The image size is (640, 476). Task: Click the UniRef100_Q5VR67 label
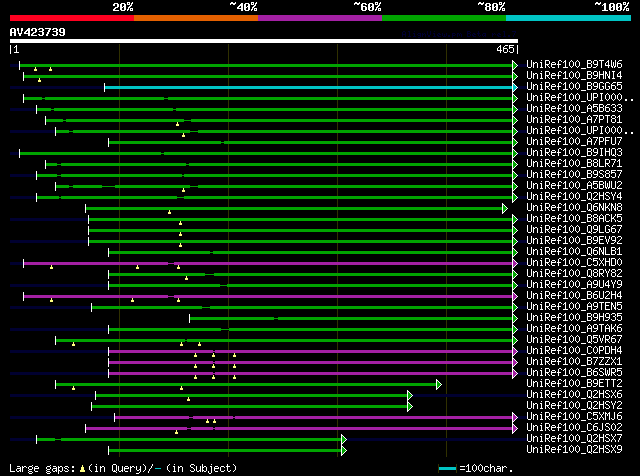tap(574, 340)
